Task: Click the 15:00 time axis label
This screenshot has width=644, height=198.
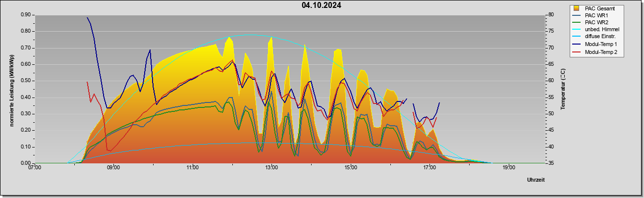Action: click(351, 167)
